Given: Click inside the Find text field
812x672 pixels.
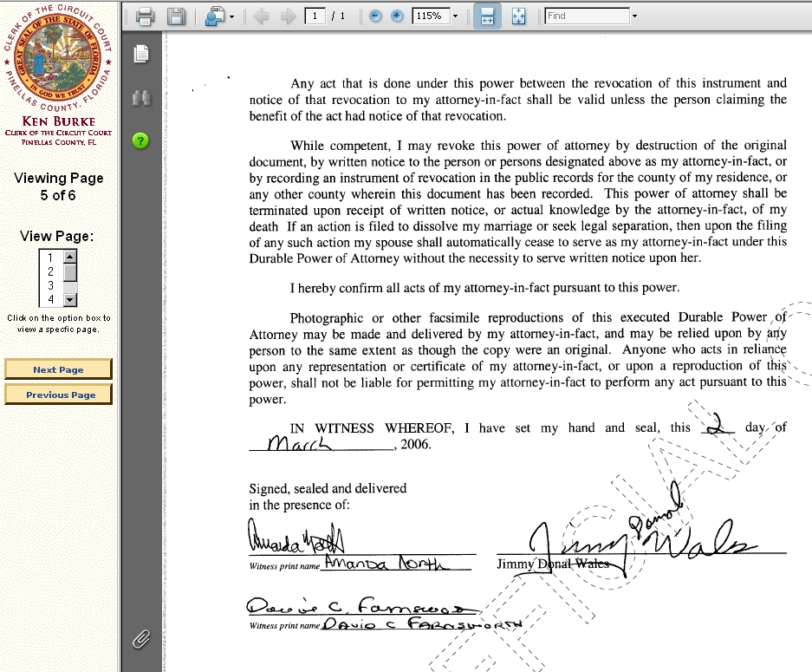Looking at the screenshot, I should pos(587,16).
